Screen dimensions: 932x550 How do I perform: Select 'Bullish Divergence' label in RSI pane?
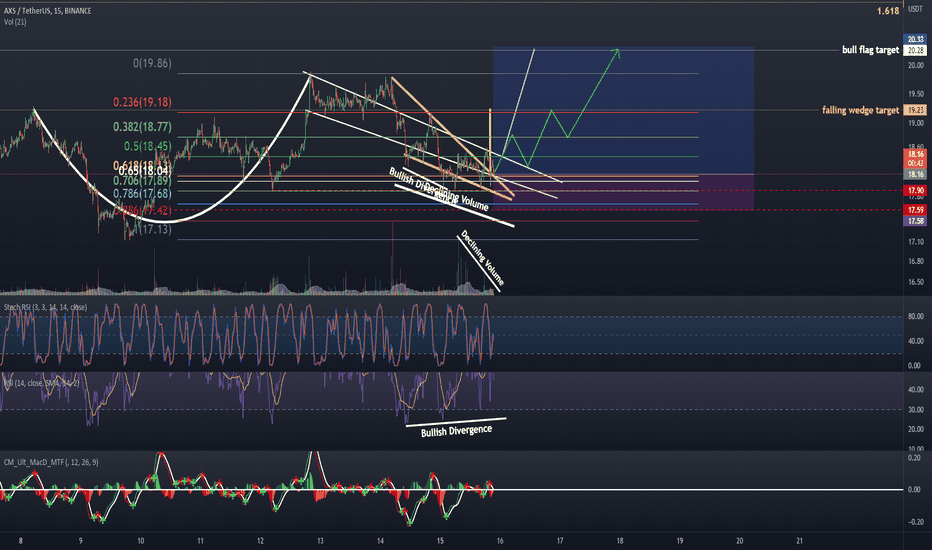(456, 431)
